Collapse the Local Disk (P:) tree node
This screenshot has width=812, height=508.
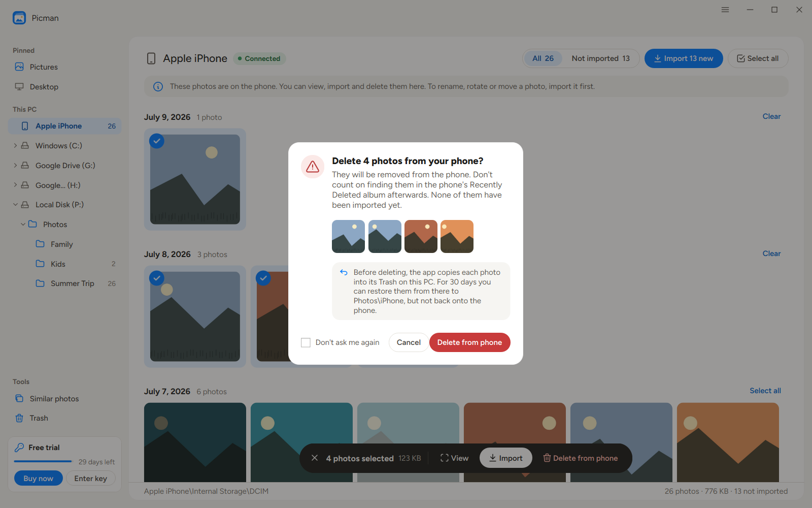pos(15,205)
